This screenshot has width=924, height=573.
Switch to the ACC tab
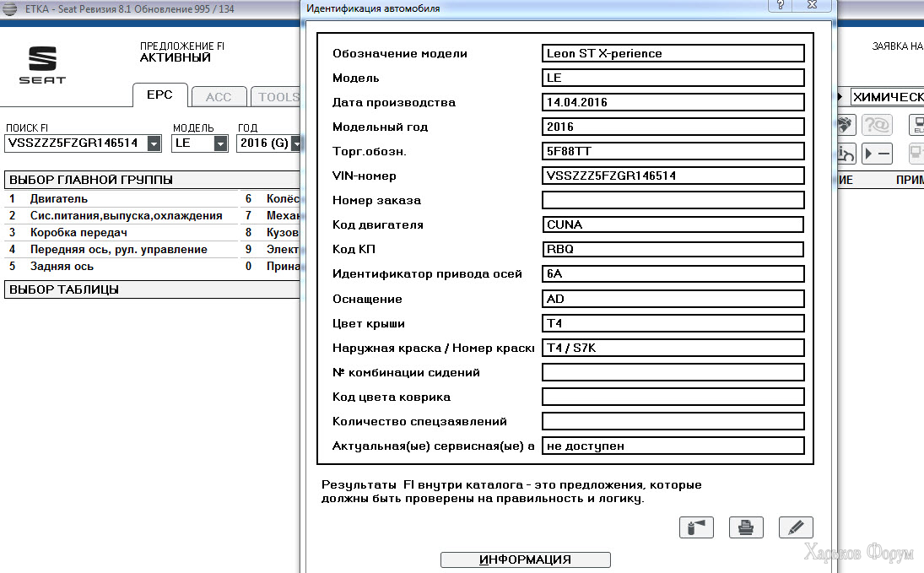(x=219, y=97)
